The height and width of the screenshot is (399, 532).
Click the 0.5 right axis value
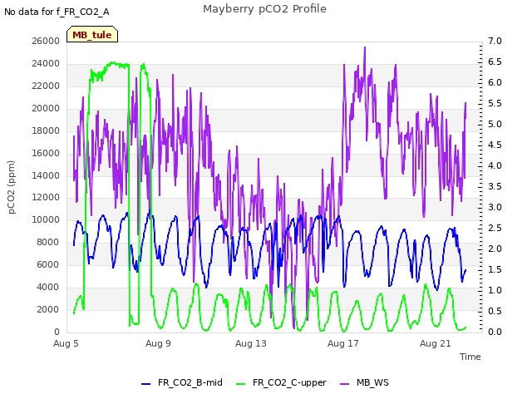pos(495,311)
